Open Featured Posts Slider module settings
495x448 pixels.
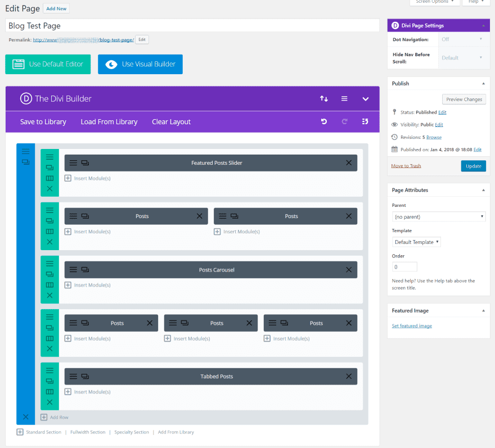pos(73,163)
